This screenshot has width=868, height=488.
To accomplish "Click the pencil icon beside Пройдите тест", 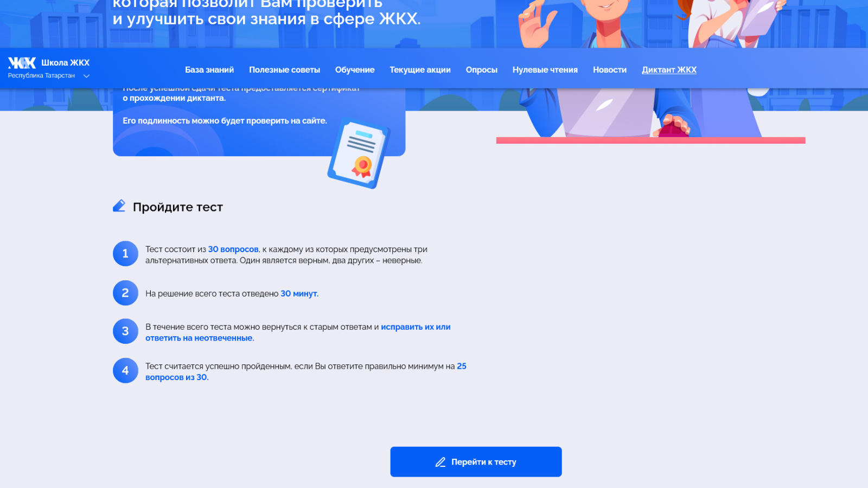I will pos(119,206).
